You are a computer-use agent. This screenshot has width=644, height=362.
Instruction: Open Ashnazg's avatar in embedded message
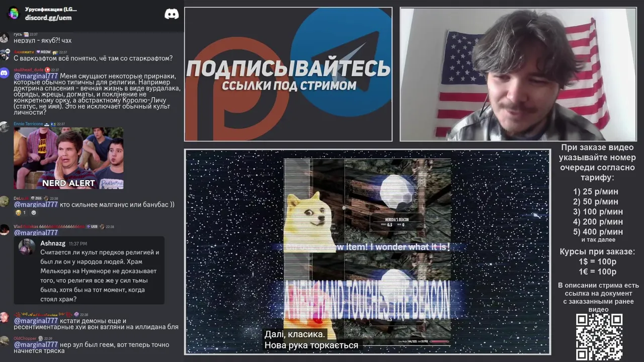click(x=26, y=246)
